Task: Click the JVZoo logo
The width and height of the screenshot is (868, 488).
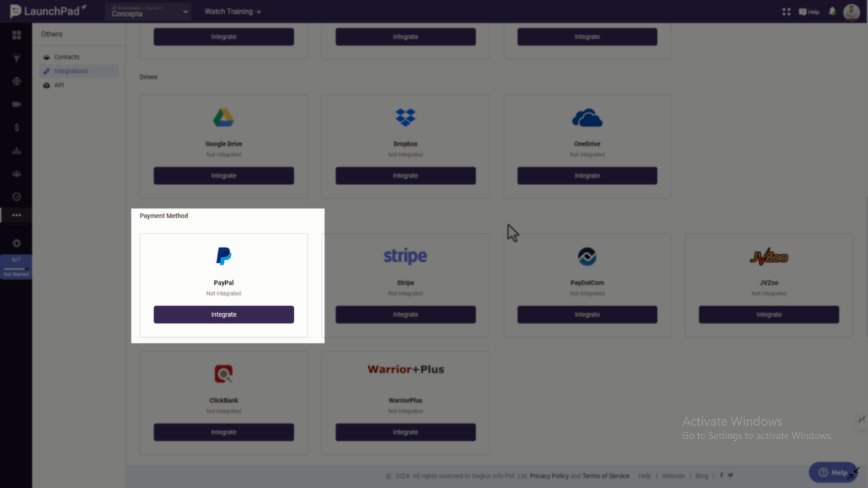Action: 769,256
